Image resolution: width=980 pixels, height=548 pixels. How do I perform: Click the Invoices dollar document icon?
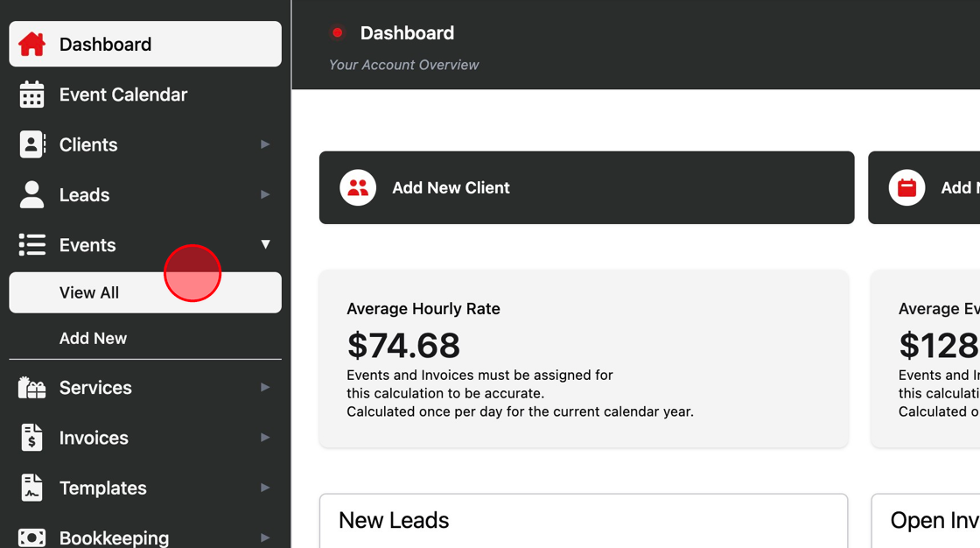tap(31, 438)
